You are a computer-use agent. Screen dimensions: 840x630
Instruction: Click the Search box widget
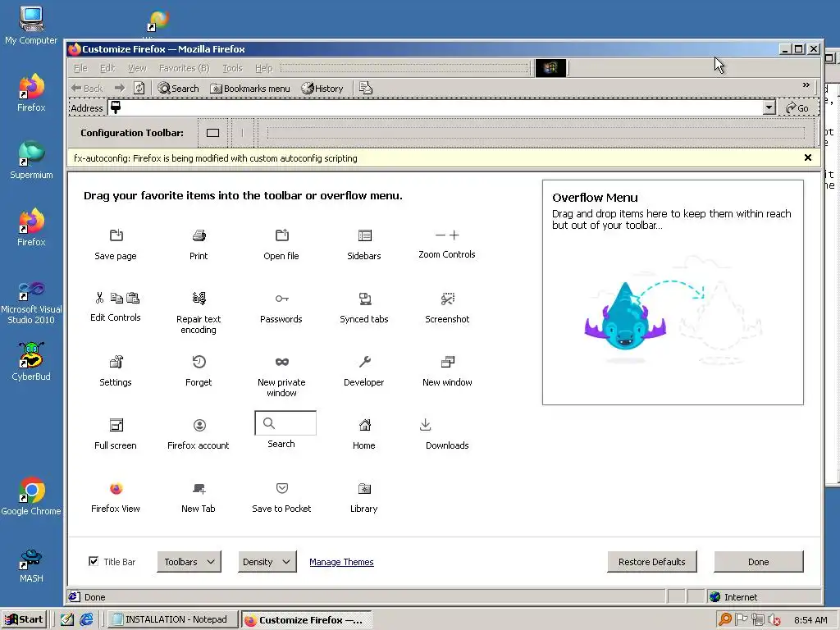[285, 423]
